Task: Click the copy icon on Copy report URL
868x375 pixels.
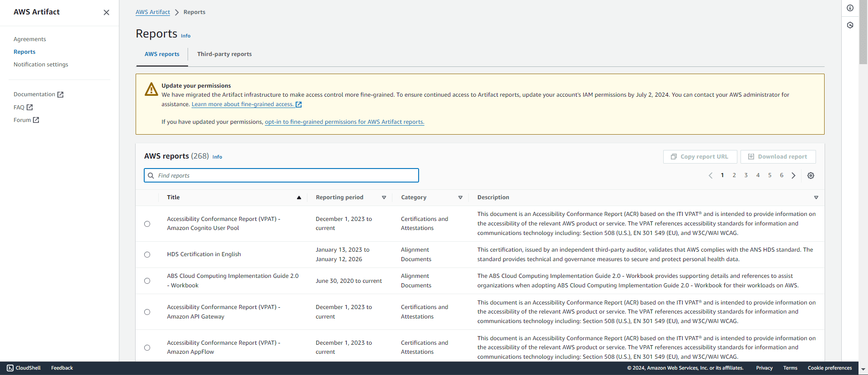Action: tap(674, 156)
